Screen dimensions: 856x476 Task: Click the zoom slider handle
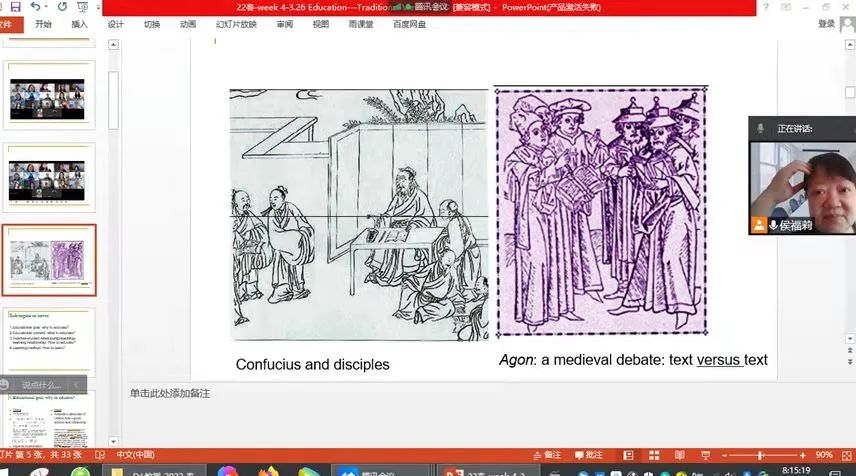point(762,454)
